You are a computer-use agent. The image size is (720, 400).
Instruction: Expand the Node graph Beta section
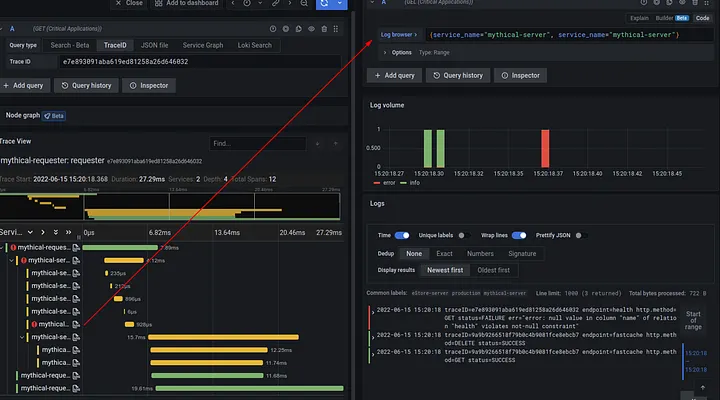pos(34,116)
